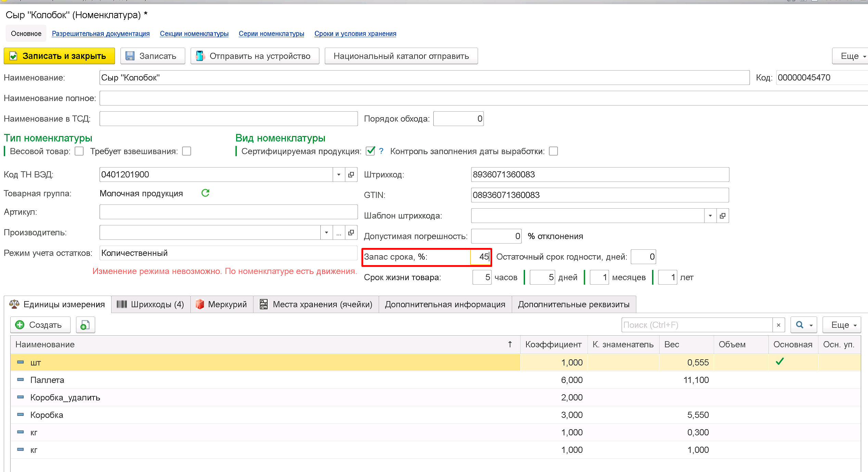Click the Срок жизни месяцев field
This screenshot has width=868, height=472.
coord(599,277)
